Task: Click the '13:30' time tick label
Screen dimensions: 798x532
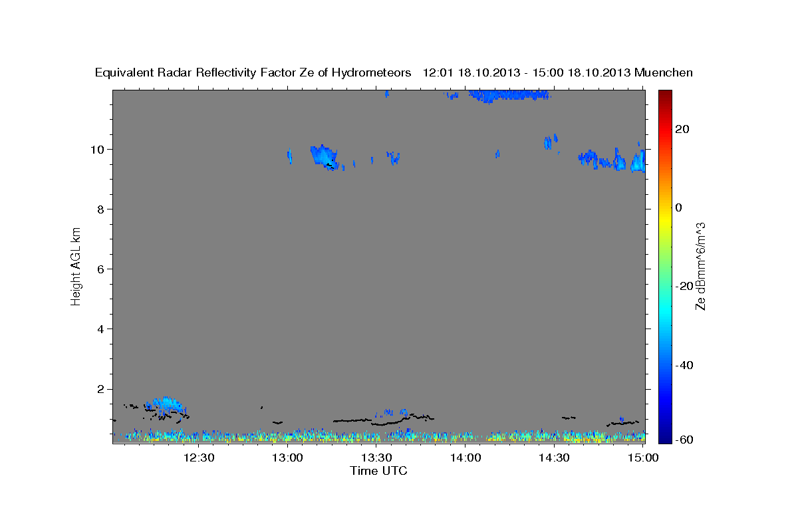Action: (377, 458)
